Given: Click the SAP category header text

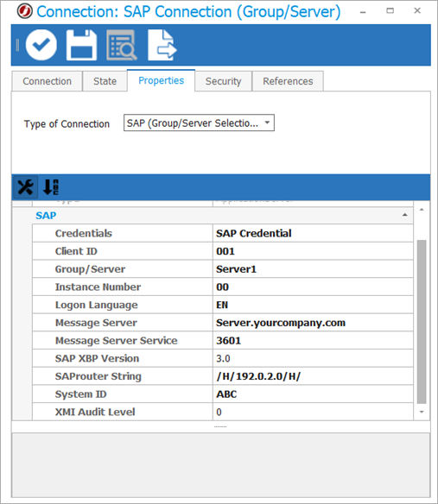Looking at the screenshot, I should (46, 216).
